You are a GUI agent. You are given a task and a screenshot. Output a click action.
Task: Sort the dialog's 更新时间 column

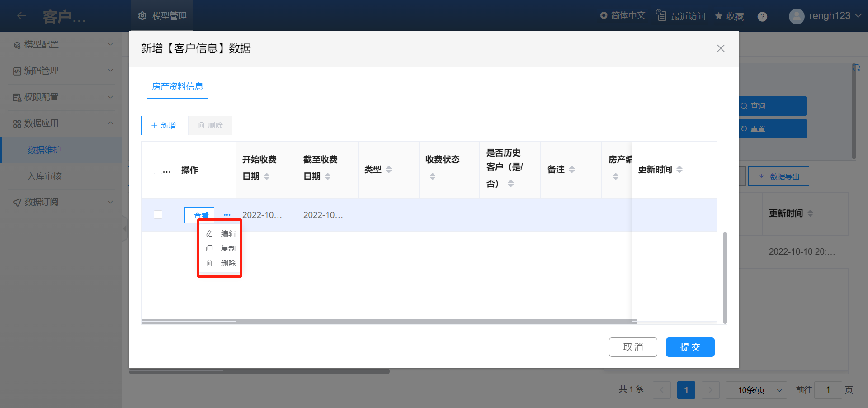pos(679,170)
